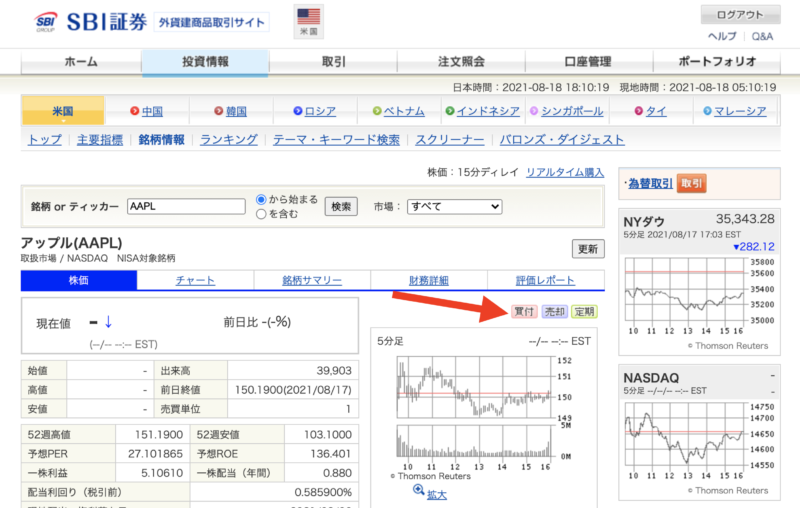Open the 主要指標 submenu link
This screenshot has height=508, width=800.
(x=100, y=140)
